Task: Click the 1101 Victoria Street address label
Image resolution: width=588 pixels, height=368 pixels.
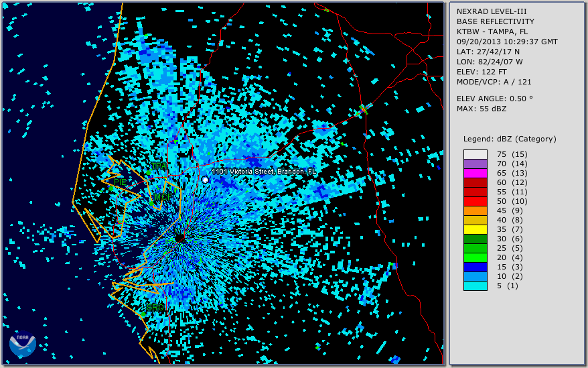Action: 263,172
